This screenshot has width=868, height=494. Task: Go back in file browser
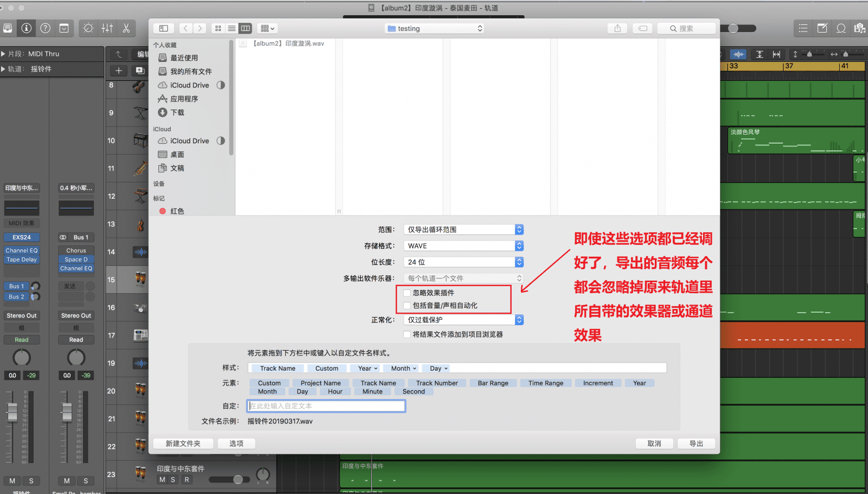(186, 28)
